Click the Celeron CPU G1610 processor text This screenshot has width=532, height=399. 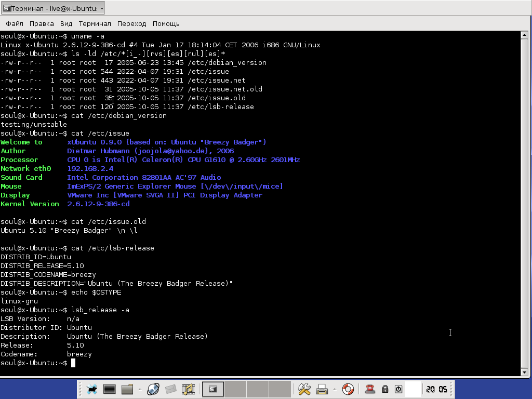point(183,160)
